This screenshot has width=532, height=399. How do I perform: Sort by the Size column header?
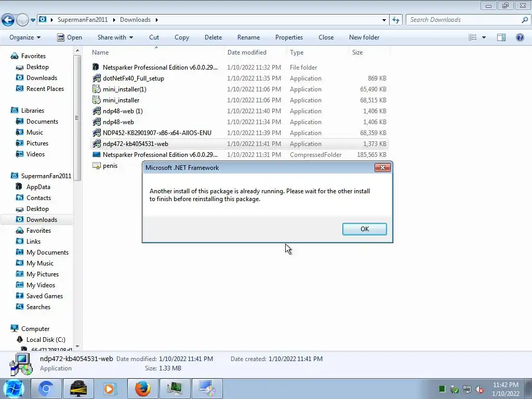click(x=357, y=52)
